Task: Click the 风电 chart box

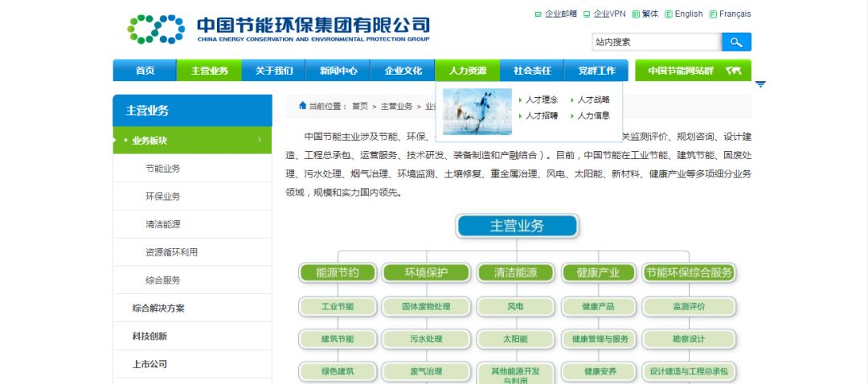Action: click(x=515, y=307)
